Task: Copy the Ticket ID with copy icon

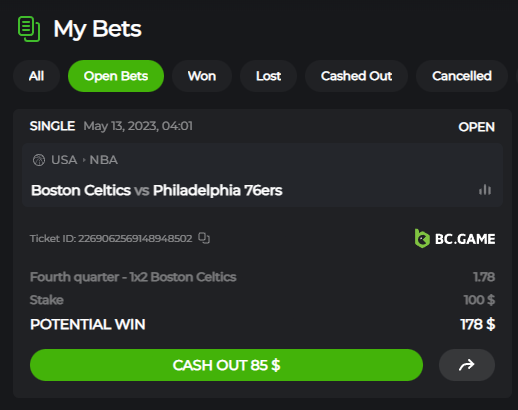Action: (204, 238)
